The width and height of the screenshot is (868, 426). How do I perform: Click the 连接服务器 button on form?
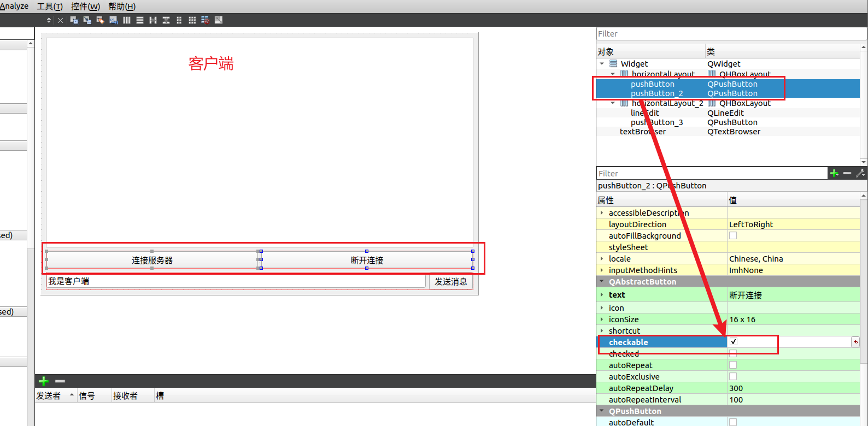[x=152, y=260]
